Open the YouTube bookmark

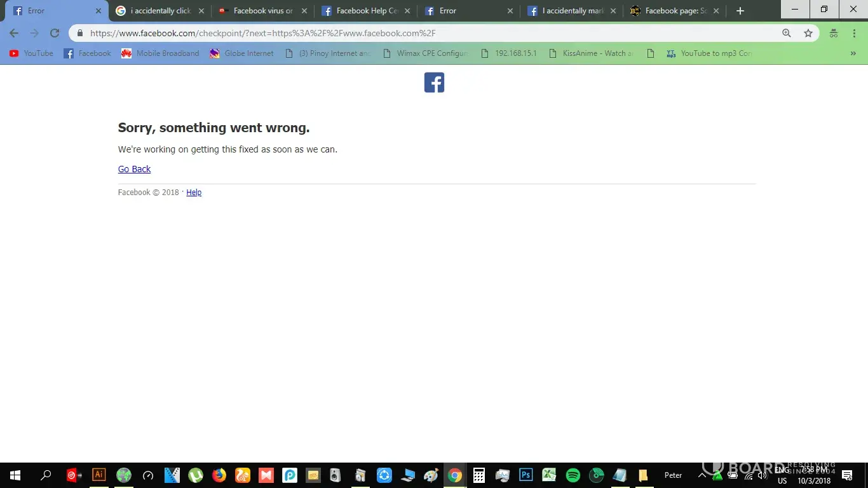pos(31,53)
